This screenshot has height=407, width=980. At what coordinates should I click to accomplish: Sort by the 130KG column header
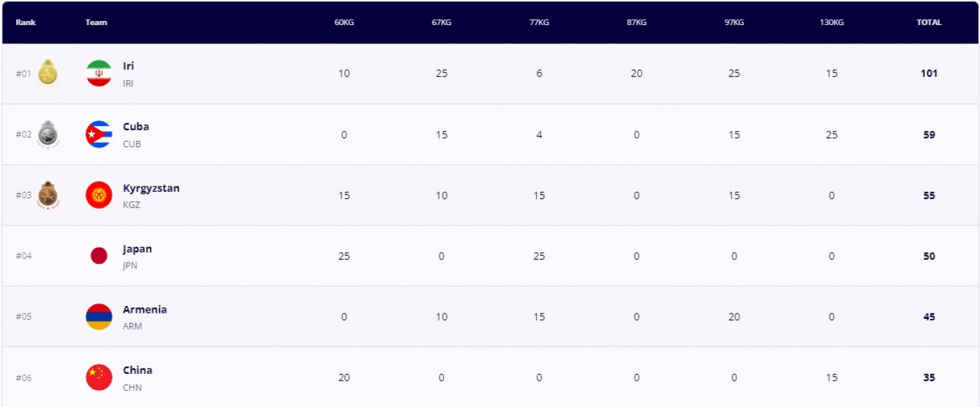pos(832,22)
